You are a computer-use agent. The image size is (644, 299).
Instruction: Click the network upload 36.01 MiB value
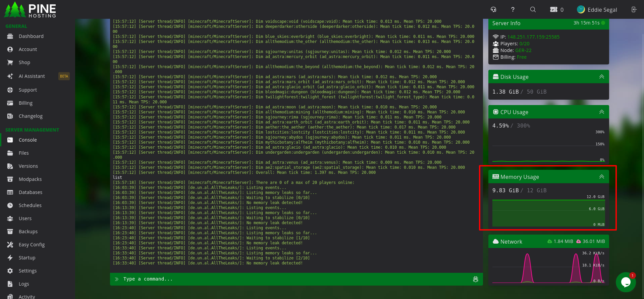594,241
